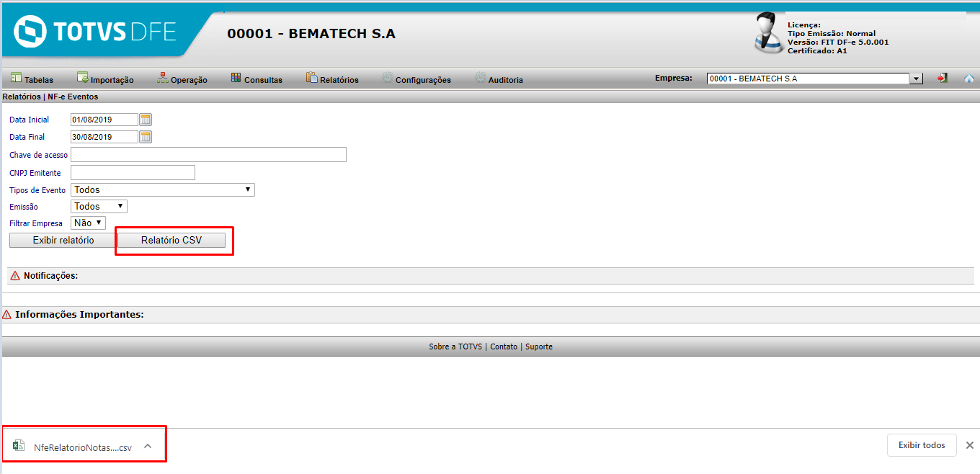Click the Tipo Emissão: Normal text
The image size is (980, 474).
(x=832, y=34)
